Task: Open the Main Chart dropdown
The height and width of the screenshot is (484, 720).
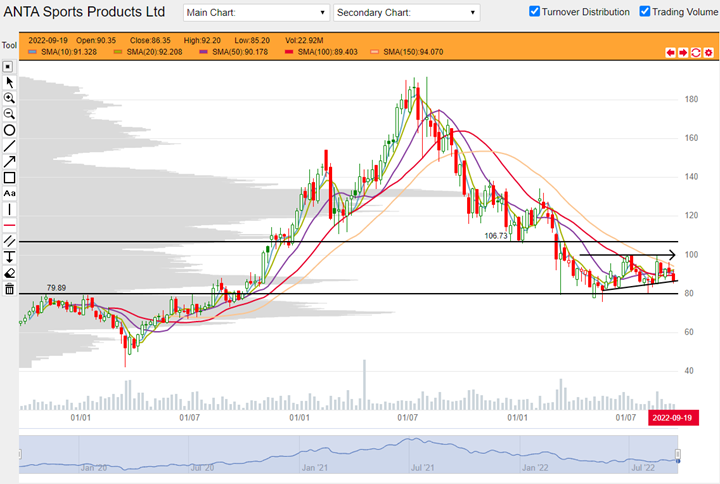Action: coord(256,12)
